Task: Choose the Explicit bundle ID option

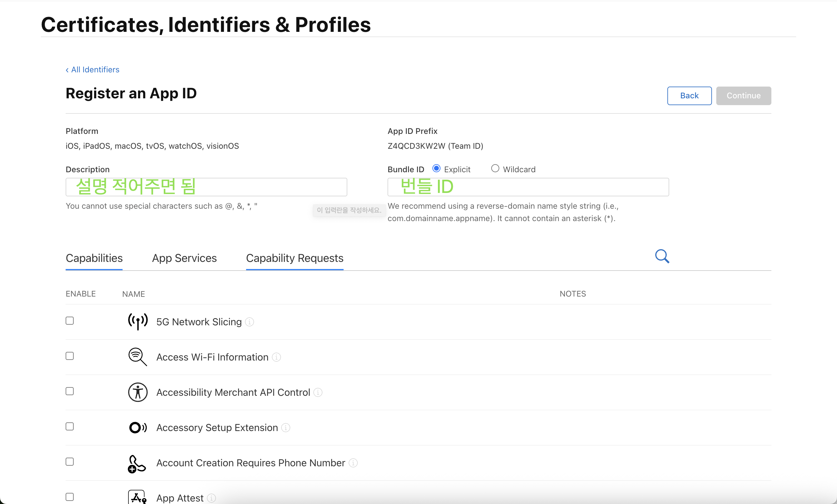Action: (436, 169)
